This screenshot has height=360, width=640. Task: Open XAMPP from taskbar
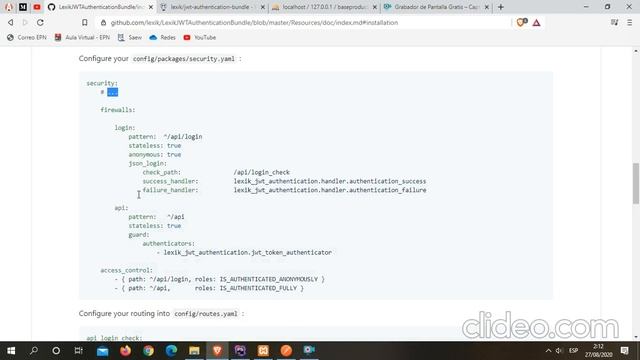[x=263, y=351]
